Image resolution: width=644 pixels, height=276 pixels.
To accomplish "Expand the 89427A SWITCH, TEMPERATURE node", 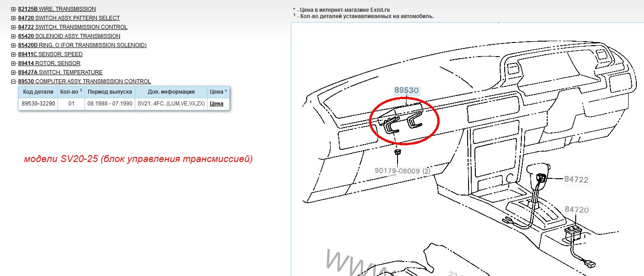I will click(14, 72).
